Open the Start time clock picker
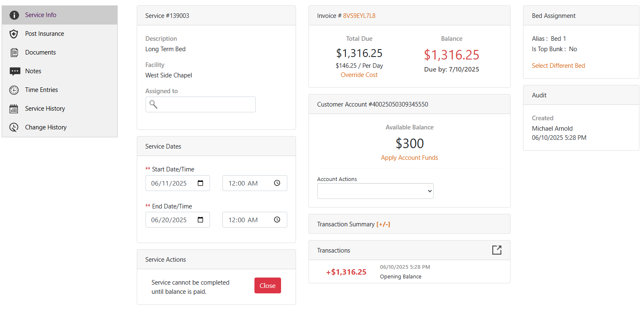This screenshot has width=644, height=310. 277,183
